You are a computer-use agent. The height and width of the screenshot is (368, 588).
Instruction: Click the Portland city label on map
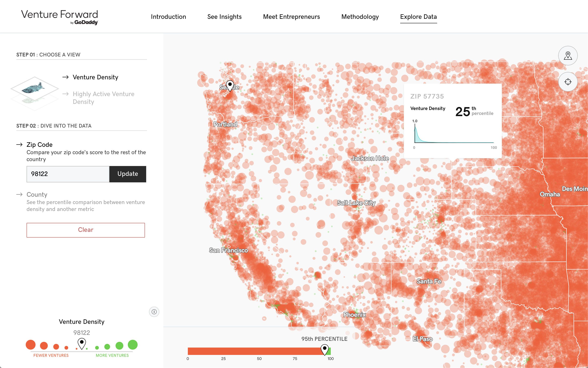225,124
